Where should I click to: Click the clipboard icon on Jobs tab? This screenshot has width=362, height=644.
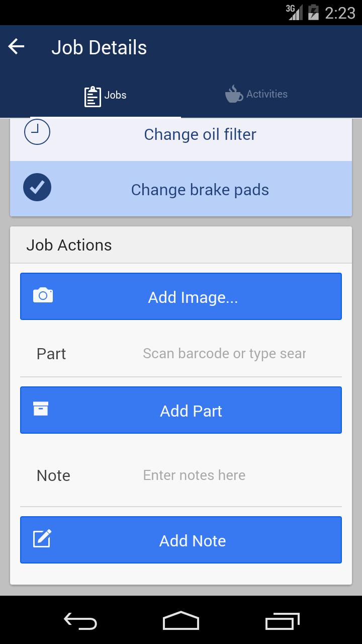[93, 96]
